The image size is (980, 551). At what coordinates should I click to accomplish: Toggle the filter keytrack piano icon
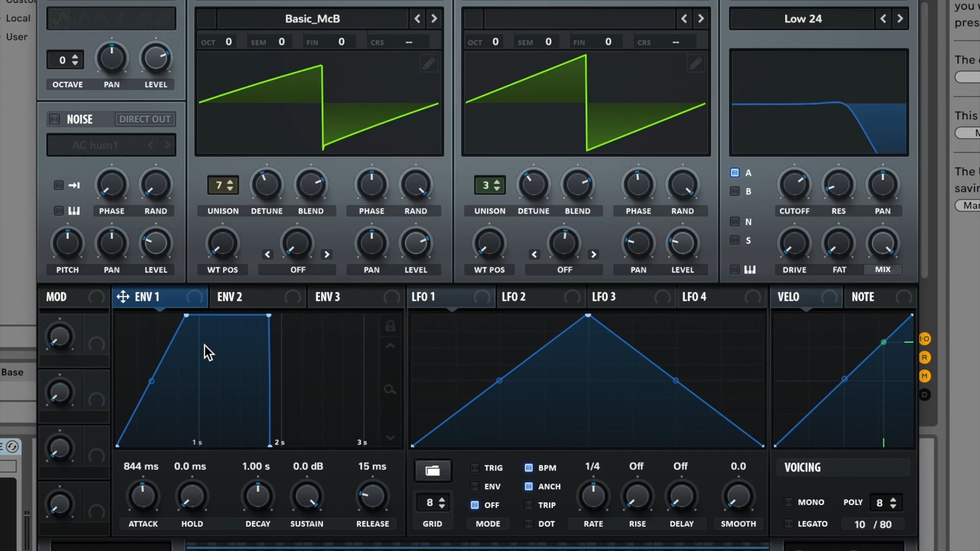click(750, 269)
